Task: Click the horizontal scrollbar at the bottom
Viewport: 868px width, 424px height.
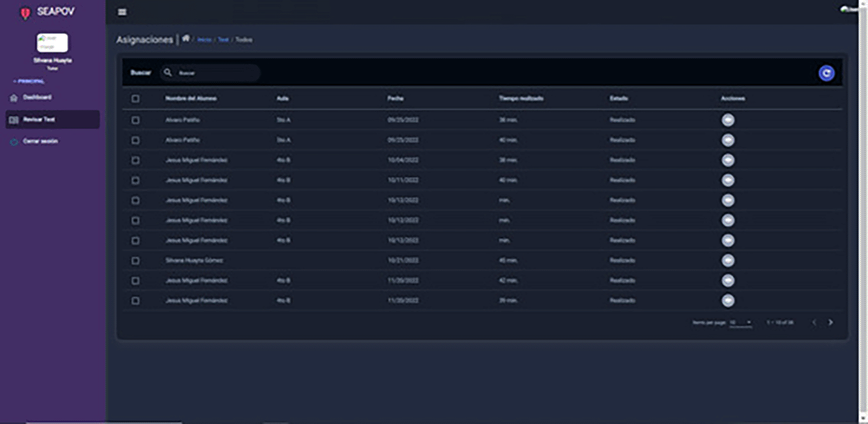Action: coord(104,422)
